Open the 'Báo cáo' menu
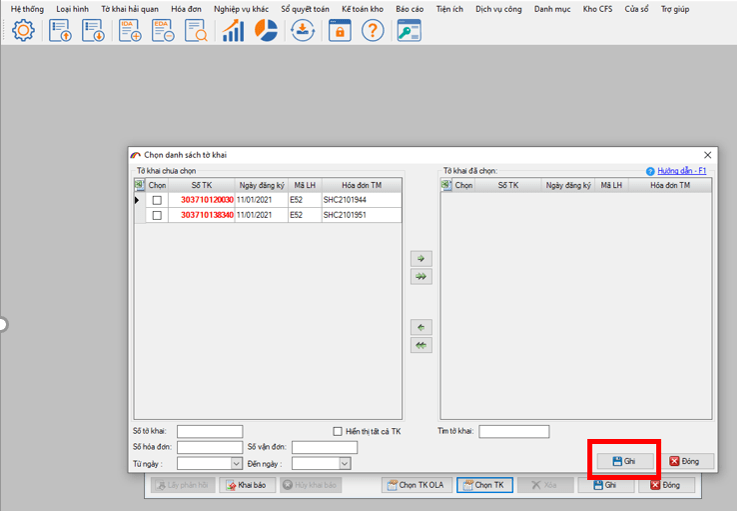 click(x=409, y=8)
